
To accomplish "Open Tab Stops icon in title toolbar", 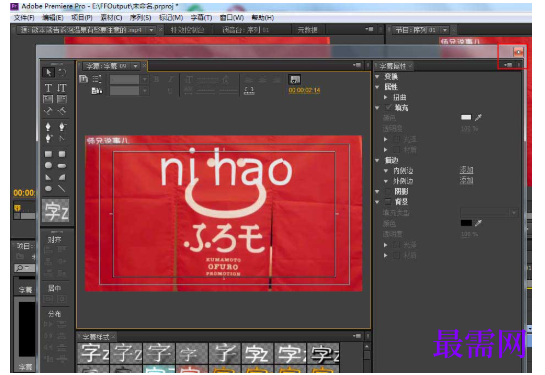I will (249, 90).
